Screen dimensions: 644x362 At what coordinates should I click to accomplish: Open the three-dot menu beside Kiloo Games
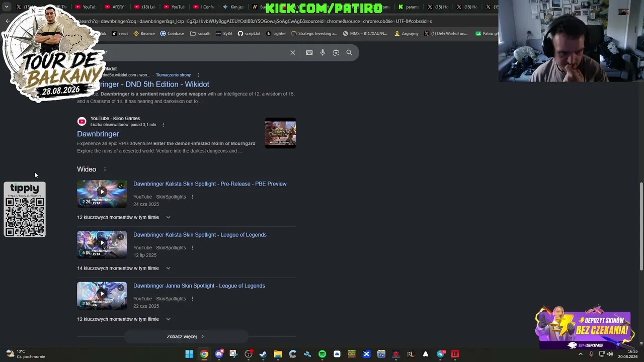(163, 125)
